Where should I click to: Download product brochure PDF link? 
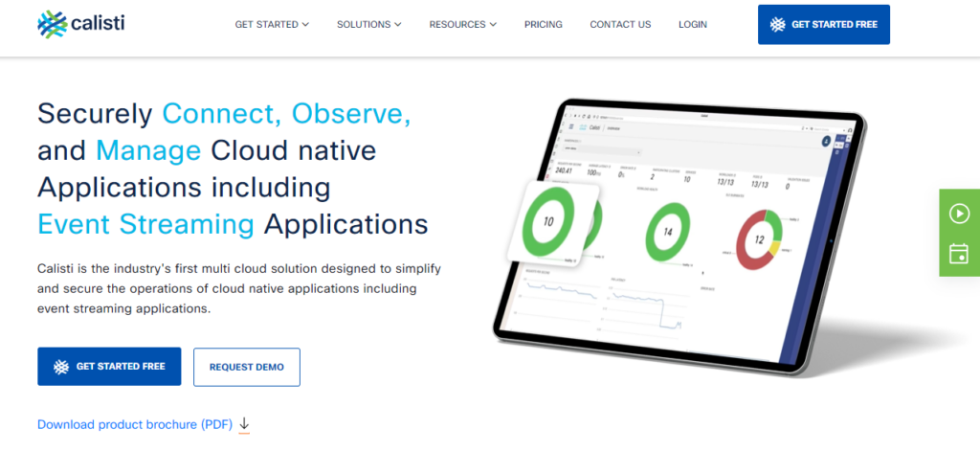135,424
